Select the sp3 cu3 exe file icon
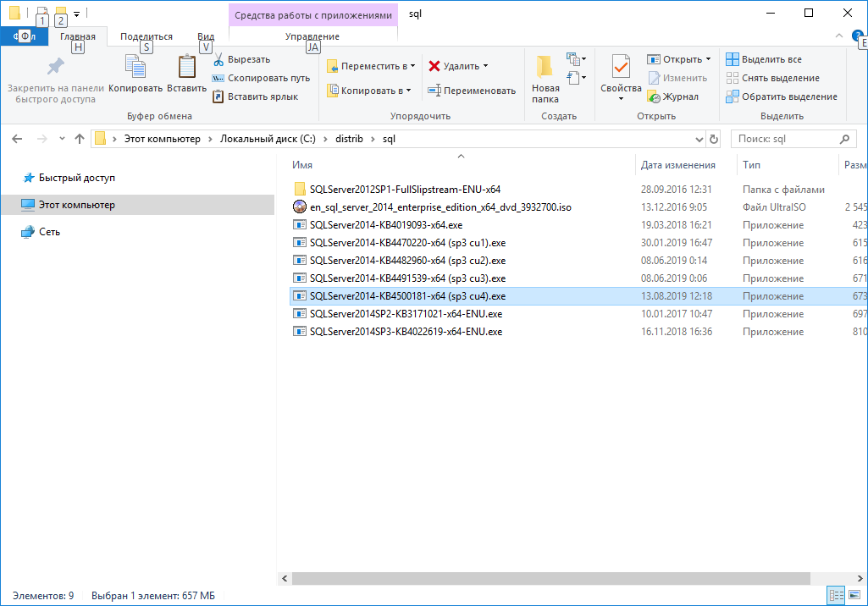 pyautogui.click(x=300, y=278)
